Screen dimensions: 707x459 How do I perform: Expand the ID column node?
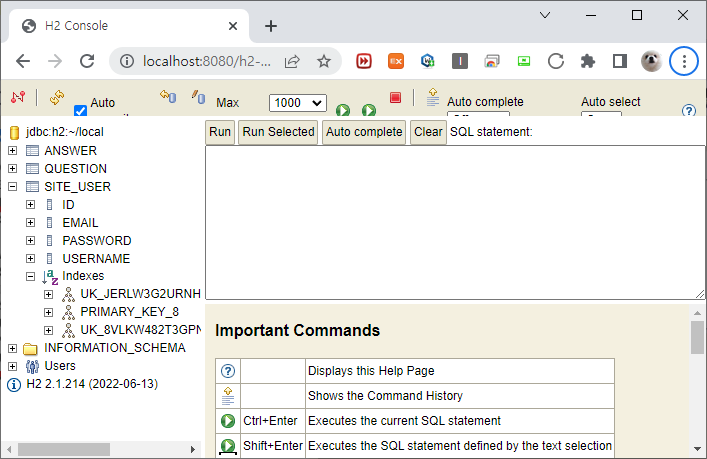[30, 205]
